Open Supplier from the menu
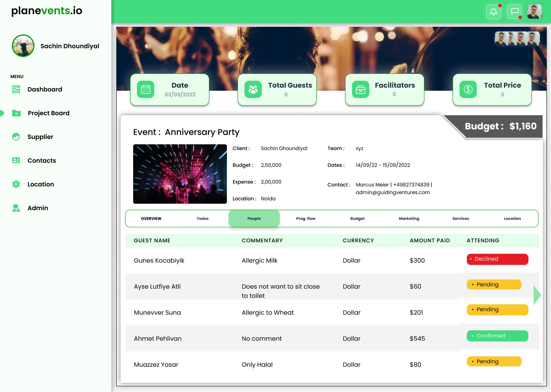 [x=40, y=137]
